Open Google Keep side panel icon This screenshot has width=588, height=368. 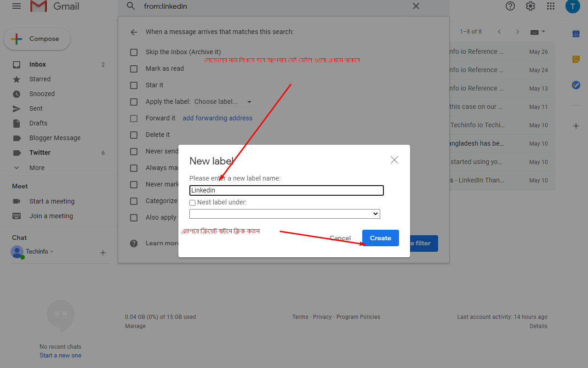pyautogui.click(x=576, y=59)
